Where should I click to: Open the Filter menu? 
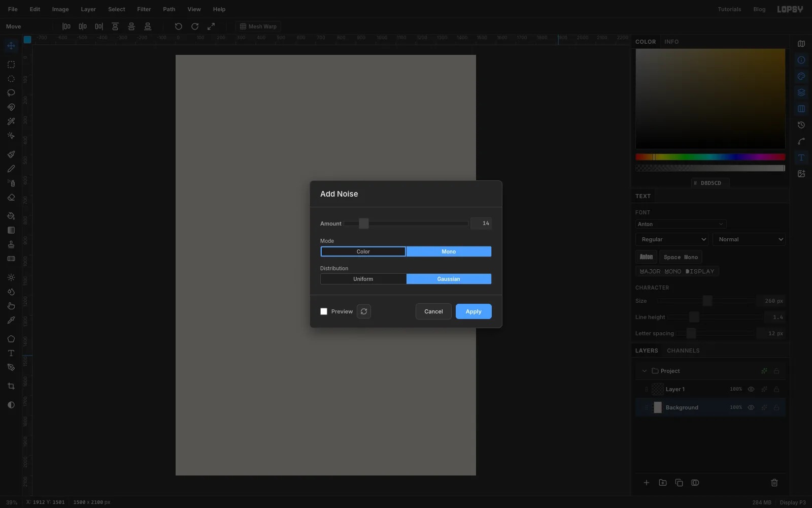pos(144,9)
